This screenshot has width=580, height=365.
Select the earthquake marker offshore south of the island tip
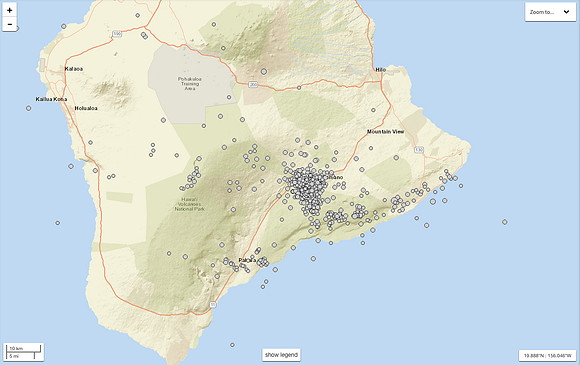coord(232,345)
